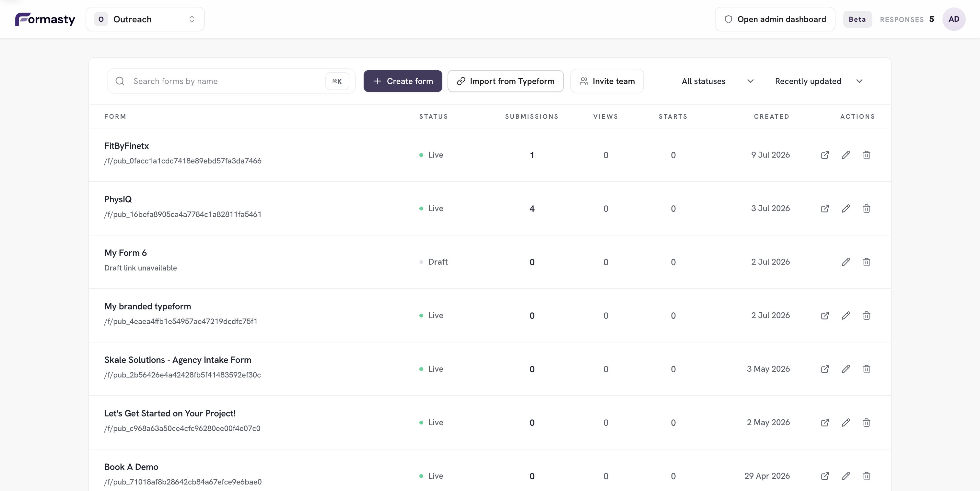Delete My branded typeform
Screen dimensions: 980x491
point(867,316)
